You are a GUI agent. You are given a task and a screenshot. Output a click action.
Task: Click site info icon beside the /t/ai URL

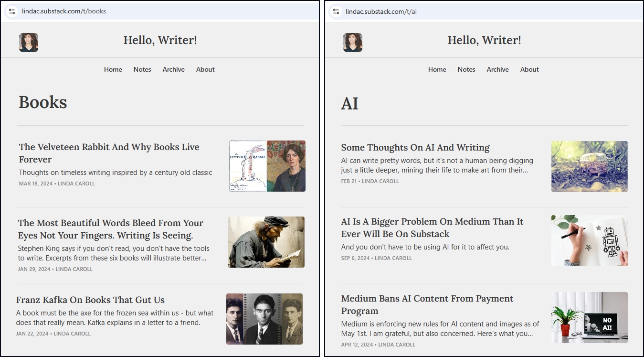click(x=336, y=11)
